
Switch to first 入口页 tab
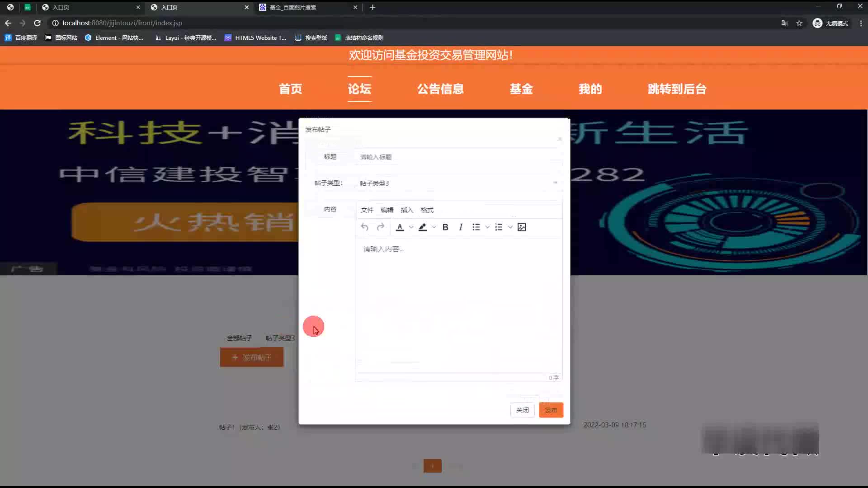pyautogui.click(x=90, y=7)
